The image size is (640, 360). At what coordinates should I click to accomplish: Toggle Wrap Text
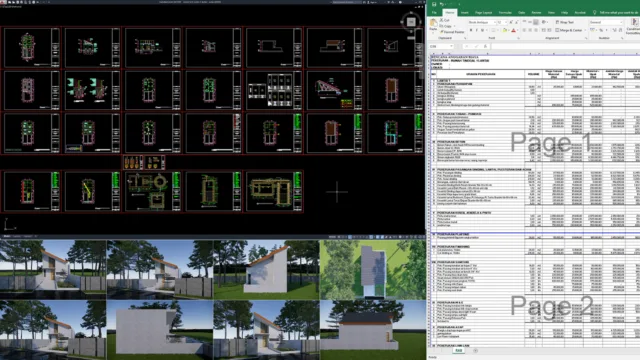565,22
